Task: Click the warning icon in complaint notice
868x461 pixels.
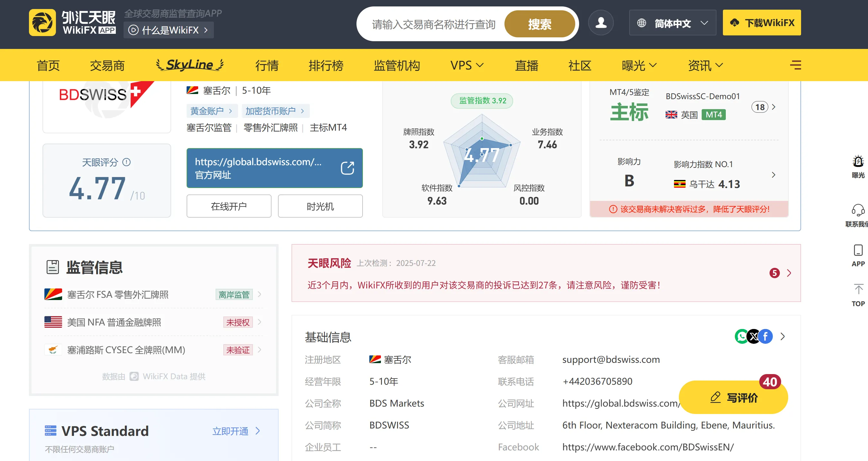Action: pyautogui.click(x=613, y=209)
